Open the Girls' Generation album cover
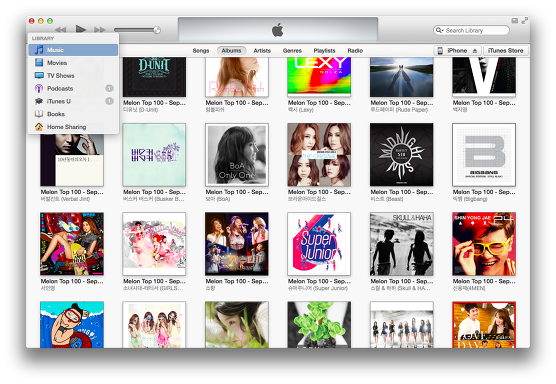The image size is (556, 384). point(154,244)
